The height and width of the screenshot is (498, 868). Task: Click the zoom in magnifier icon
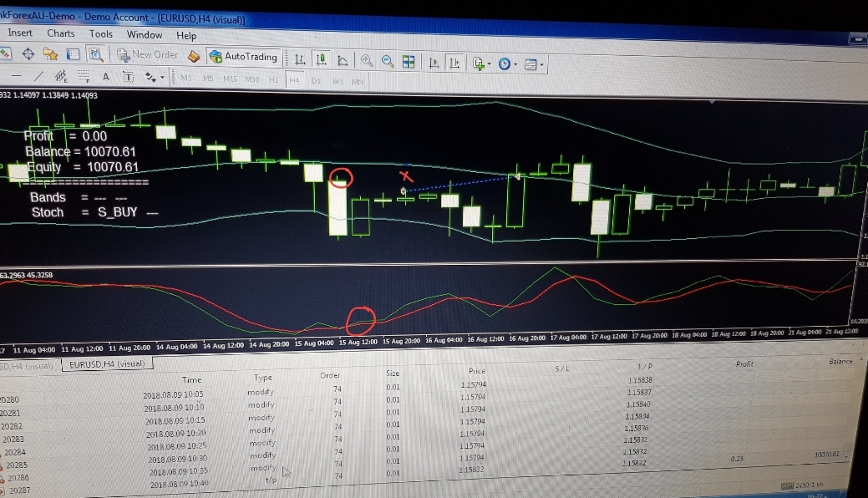[367, 61]
